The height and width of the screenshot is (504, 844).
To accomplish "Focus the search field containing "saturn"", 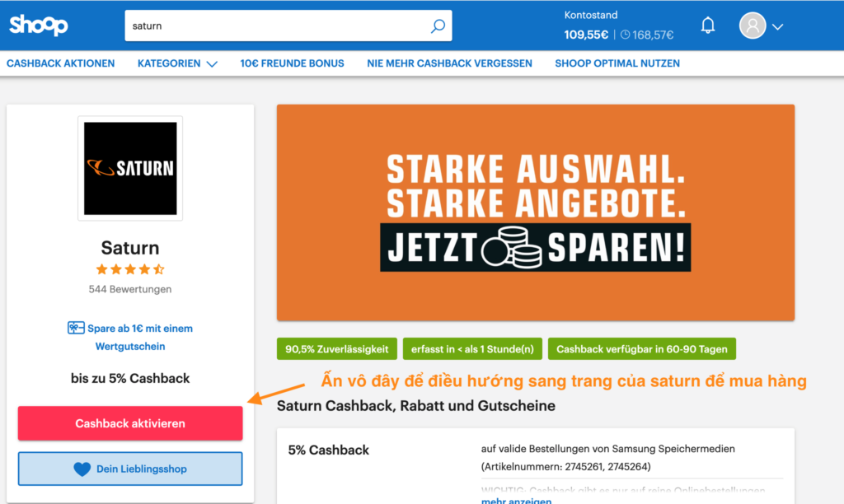I will [288, 26].
